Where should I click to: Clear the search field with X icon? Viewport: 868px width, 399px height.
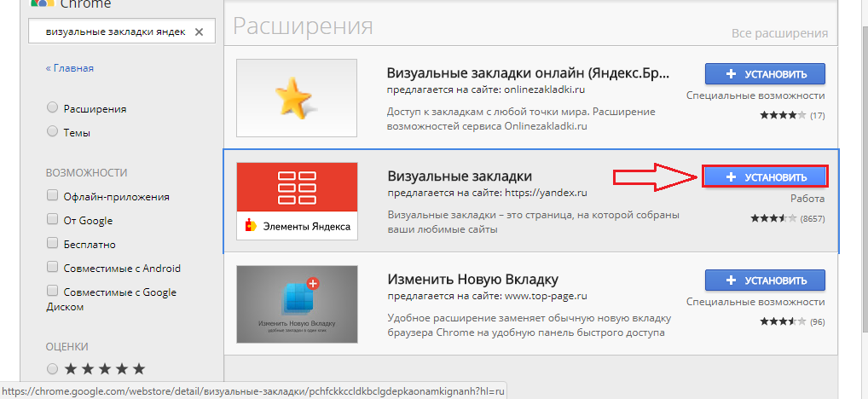point(200,32)
